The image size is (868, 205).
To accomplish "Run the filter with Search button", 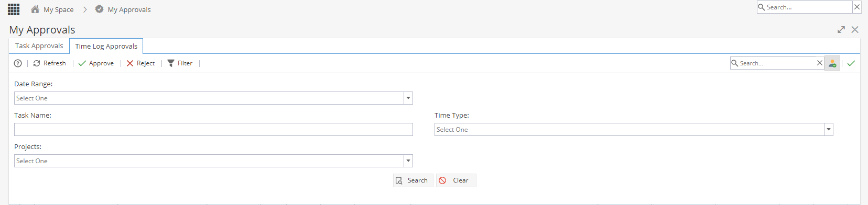I will click(413, 180).
